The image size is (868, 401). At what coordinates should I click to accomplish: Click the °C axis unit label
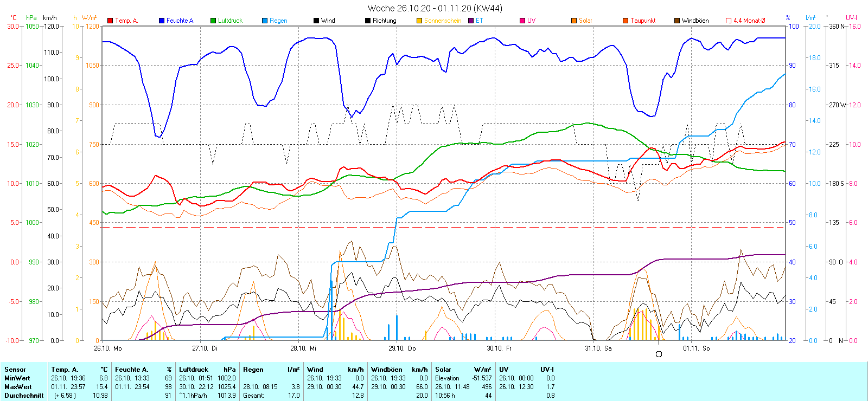14,18
